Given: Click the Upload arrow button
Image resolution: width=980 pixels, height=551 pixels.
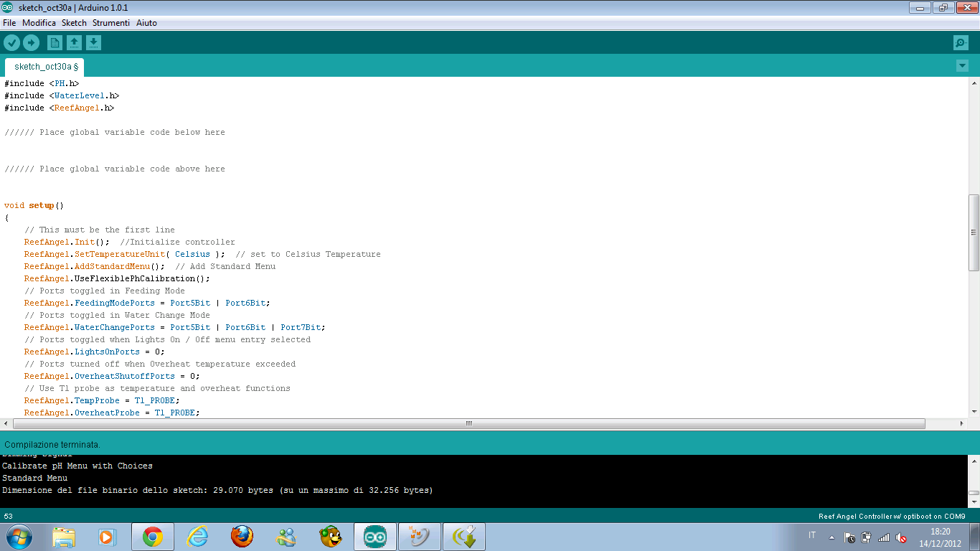Looking at the screenshot, I should tap(31, 43).
